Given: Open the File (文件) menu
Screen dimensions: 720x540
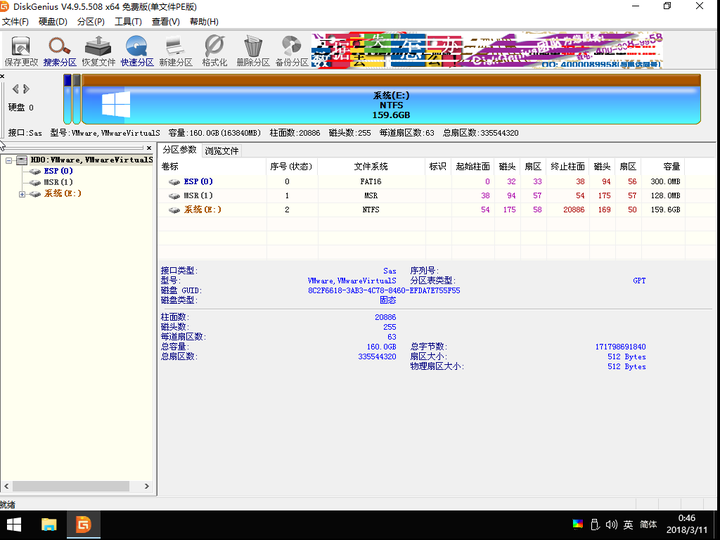Looking at the screenshot, I should click(x=15, y=22).
